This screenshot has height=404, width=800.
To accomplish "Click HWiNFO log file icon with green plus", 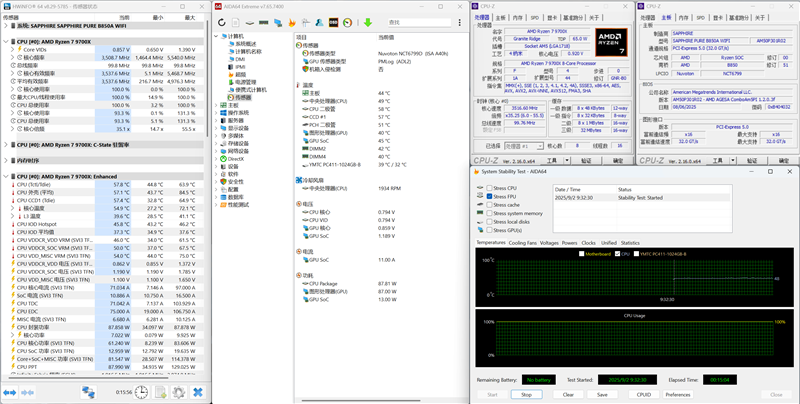I will pyautogui.click(x=161, y=392).
